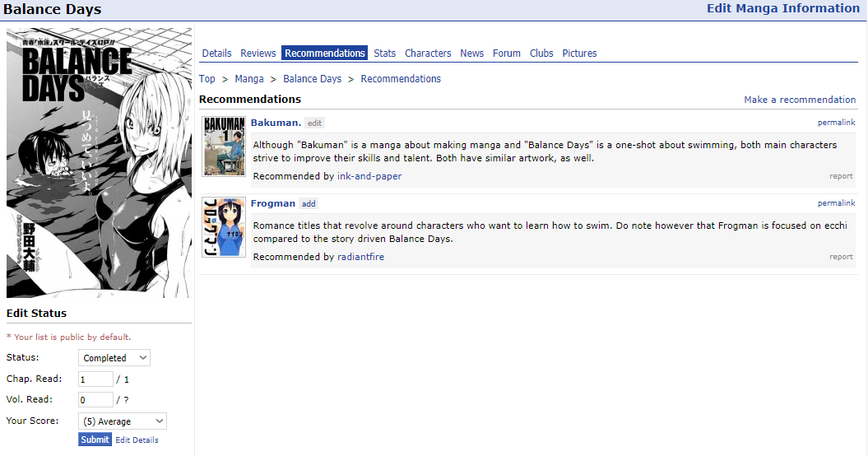Click Edit Manga Information link

782,8
